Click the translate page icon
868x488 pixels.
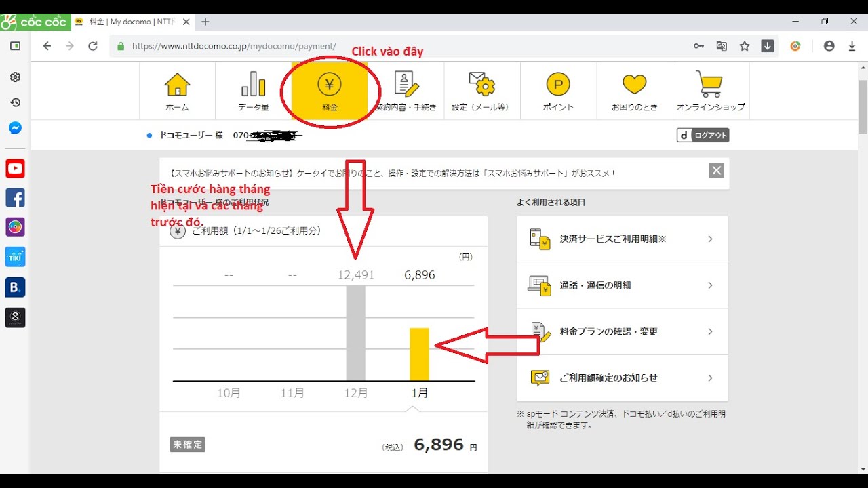pos(722,46)
